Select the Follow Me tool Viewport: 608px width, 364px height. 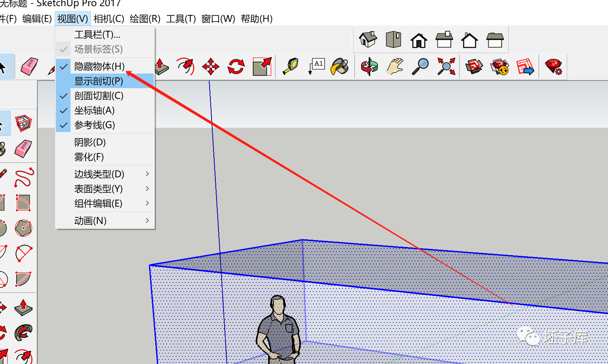point(23,333)
